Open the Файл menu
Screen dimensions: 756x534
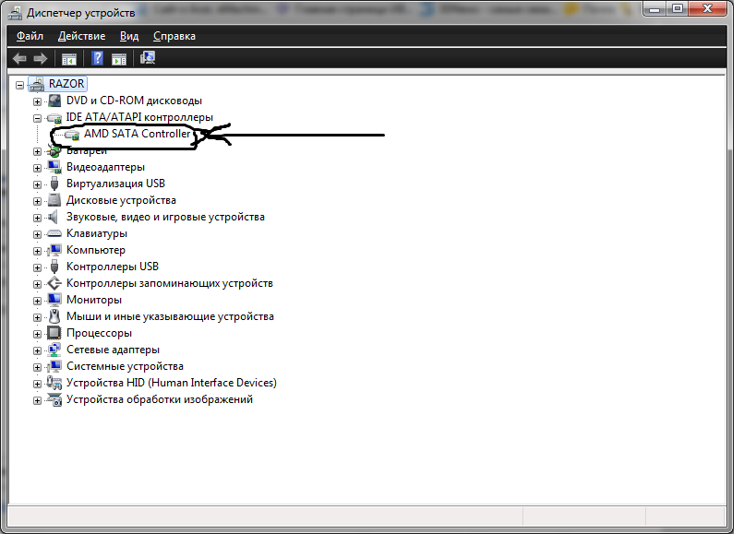pos(30,36)
